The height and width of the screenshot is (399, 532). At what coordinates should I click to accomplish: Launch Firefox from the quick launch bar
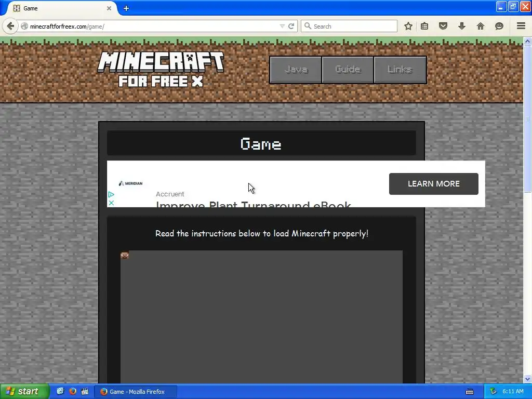72,391
